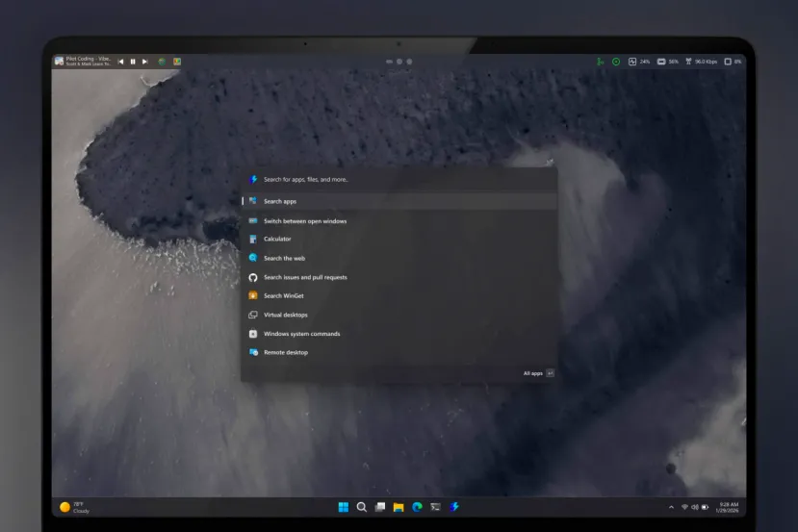Open Task View on taskbar
This screenshot has width=798, height=532.
coord(380,507)
